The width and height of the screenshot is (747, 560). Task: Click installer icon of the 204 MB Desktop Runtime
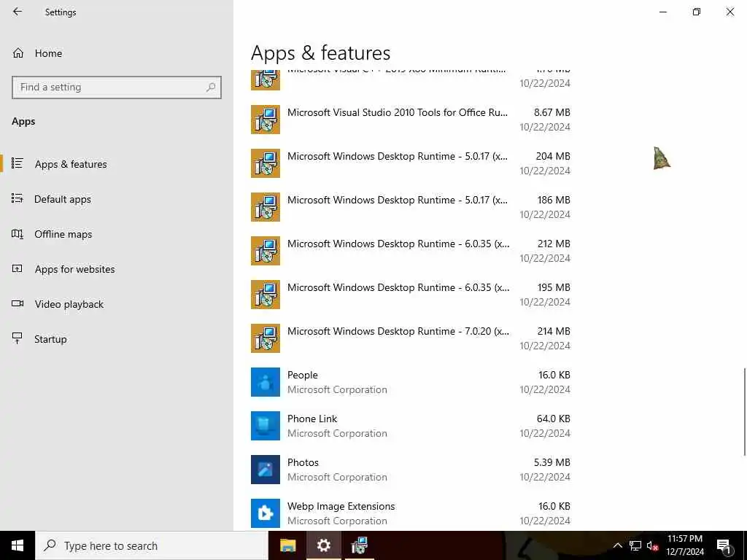pyautogui.click(x=266, y=163)
